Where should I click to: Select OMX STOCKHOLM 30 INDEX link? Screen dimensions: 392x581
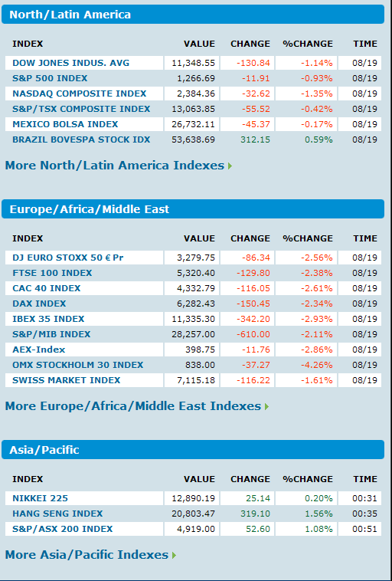coord(78,365)
